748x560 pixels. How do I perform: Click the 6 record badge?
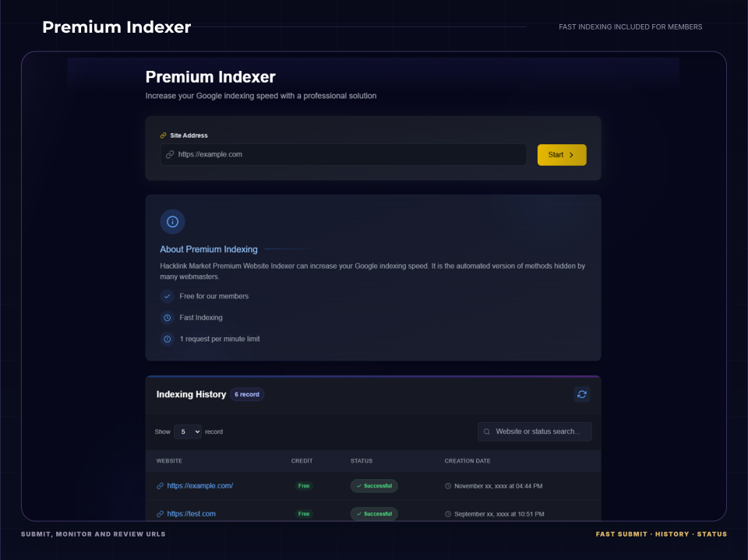click(x=247, y=394)
